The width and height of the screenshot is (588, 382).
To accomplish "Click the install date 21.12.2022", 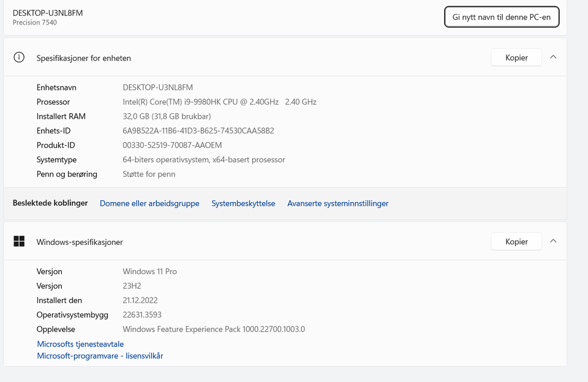I will point(140,301).
